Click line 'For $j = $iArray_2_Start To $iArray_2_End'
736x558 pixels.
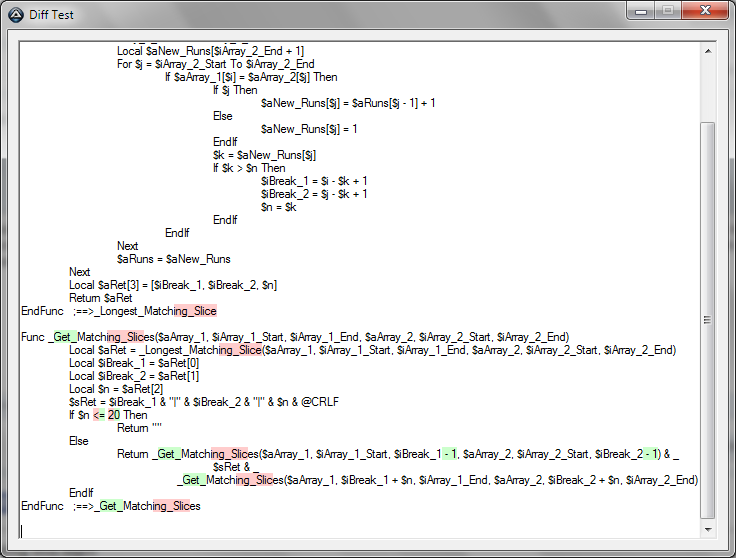click(x=215, y=64)
